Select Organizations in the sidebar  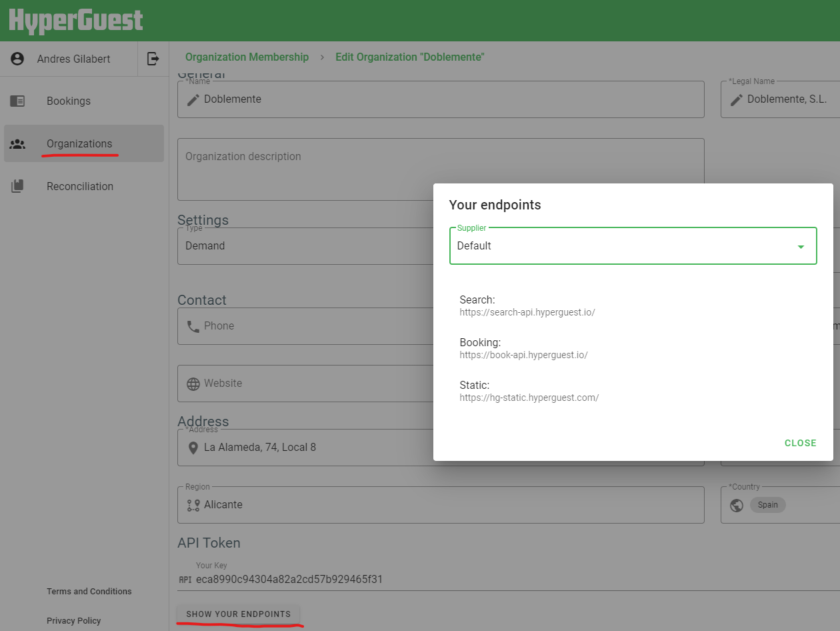click(x=84, y=144)
